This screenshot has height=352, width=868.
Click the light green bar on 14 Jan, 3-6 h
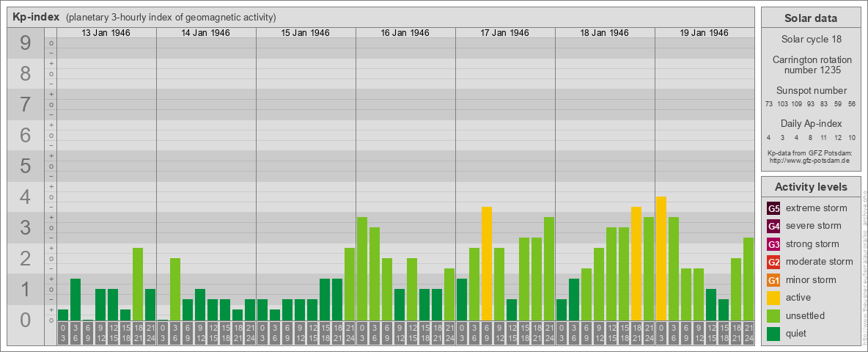click(x=175, y=289)
